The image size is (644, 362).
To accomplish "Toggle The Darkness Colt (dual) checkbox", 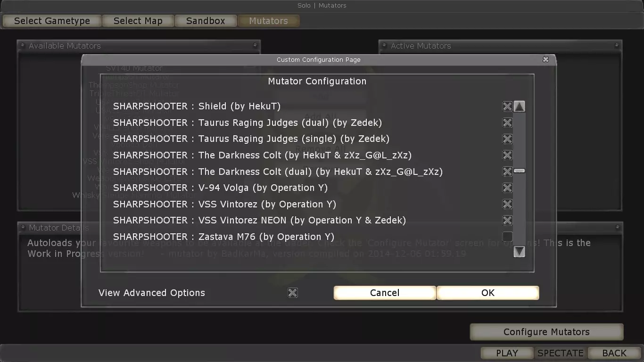I will coord(507,172).
